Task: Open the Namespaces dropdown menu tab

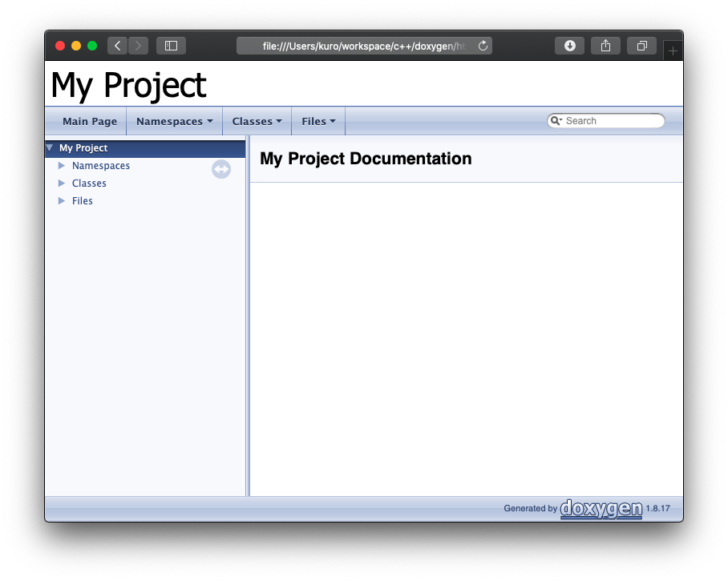Action: (175, 121)
